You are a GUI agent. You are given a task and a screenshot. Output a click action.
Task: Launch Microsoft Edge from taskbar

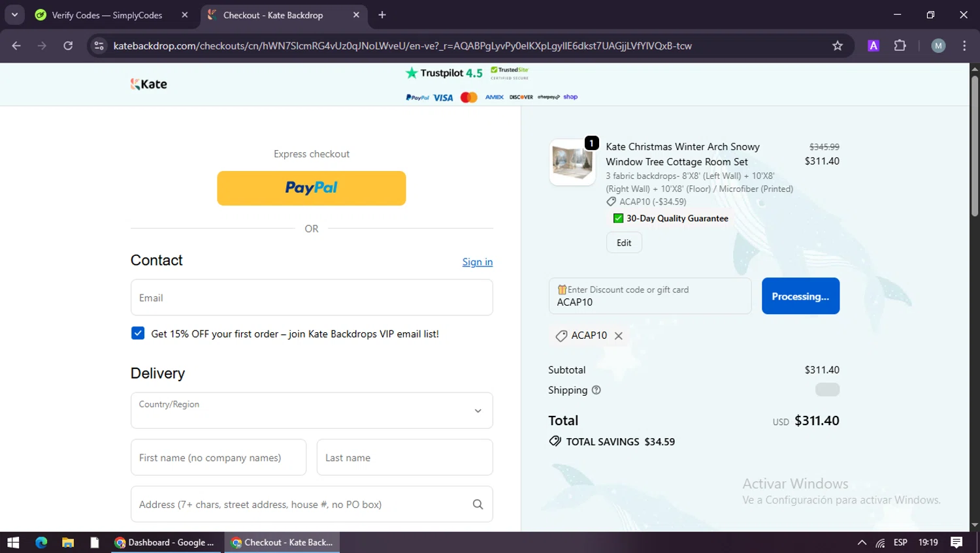coord(41,543)
